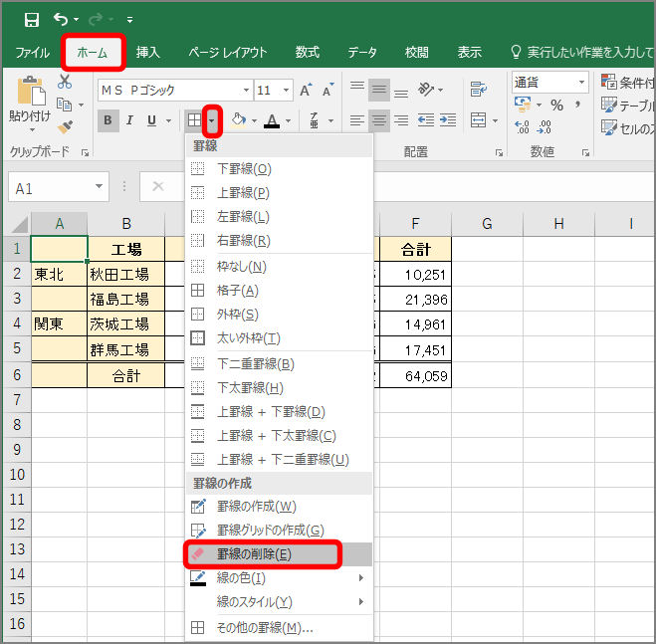Screen dimensions: 656x644
Task: Click the Save icon in quick access toolbar
Action: (x=32, y=20)
